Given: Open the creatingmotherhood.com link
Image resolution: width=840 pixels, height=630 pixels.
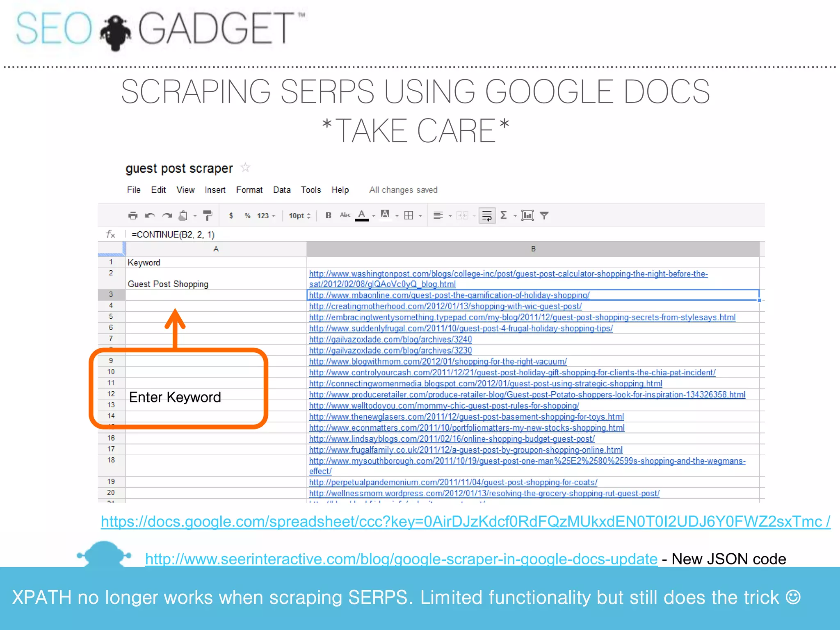Looking at the screenshot, I should [x=445, y=306].
